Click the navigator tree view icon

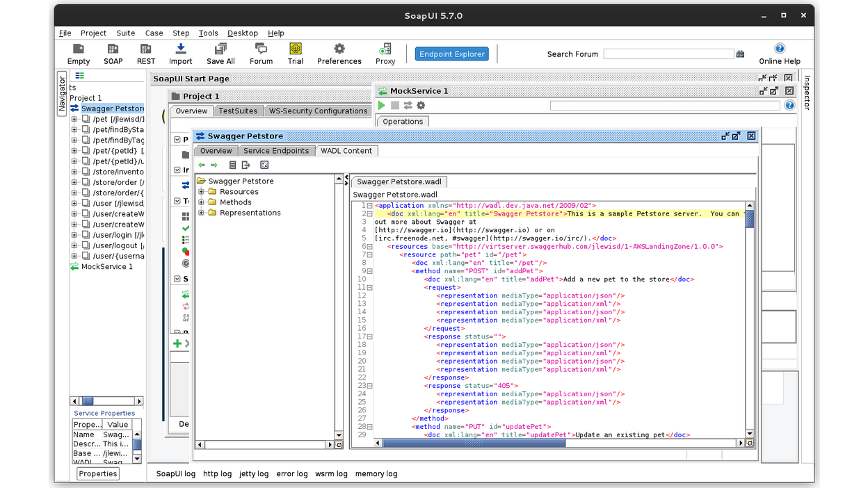[79, 76]
